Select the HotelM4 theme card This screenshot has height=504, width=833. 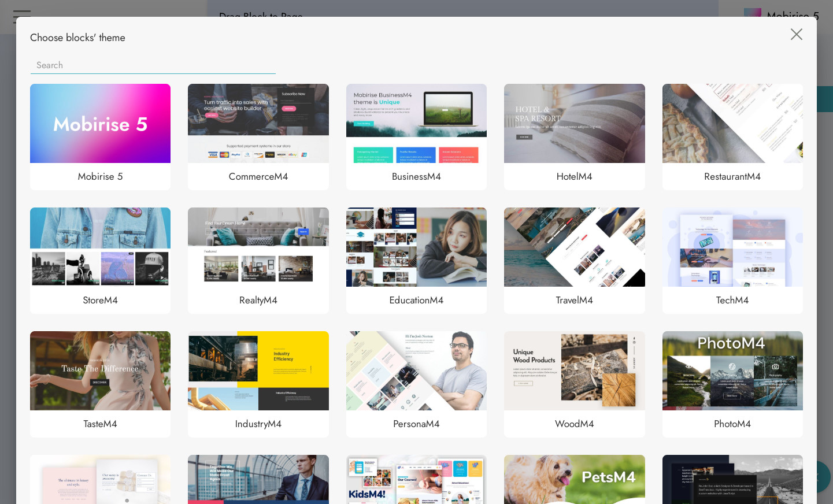click(574, 124)
